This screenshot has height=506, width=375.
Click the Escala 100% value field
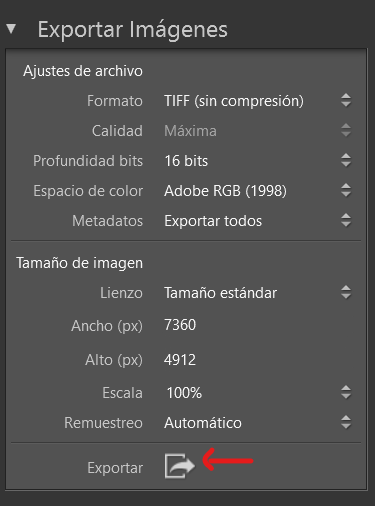coord(184,393)
